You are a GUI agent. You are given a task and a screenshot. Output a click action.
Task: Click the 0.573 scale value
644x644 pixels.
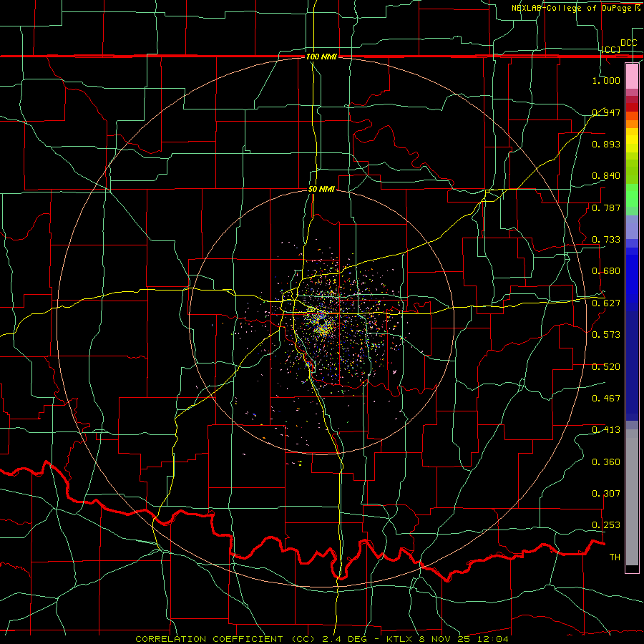pyautogui.click(x=606, y=335)
